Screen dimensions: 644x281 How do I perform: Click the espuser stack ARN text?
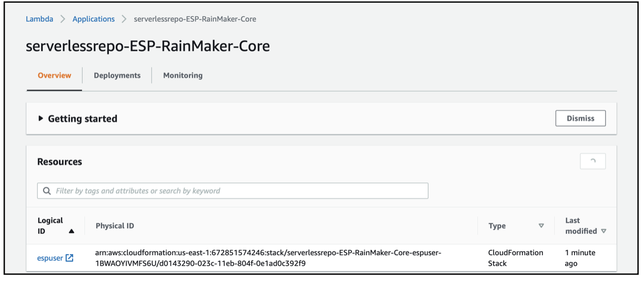268,258
